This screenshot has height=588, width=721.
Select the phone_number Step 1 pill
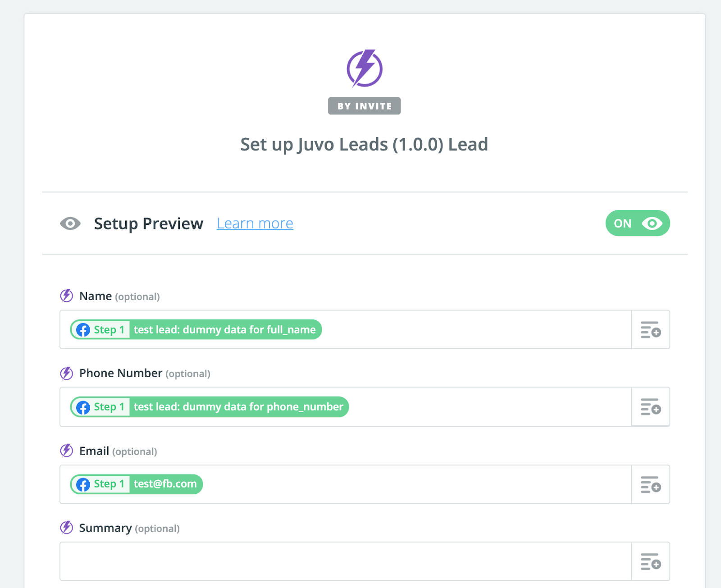point(210,407)
